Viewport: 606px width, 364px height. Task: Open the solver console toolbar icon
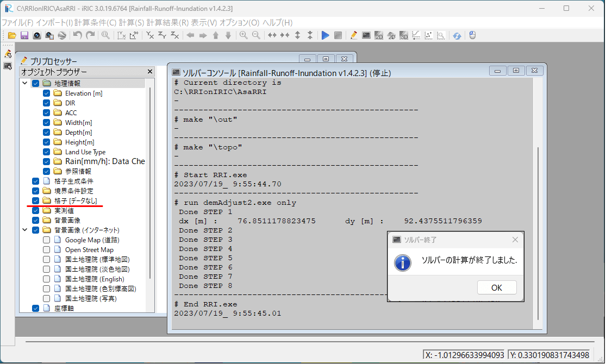click(366, 35)
